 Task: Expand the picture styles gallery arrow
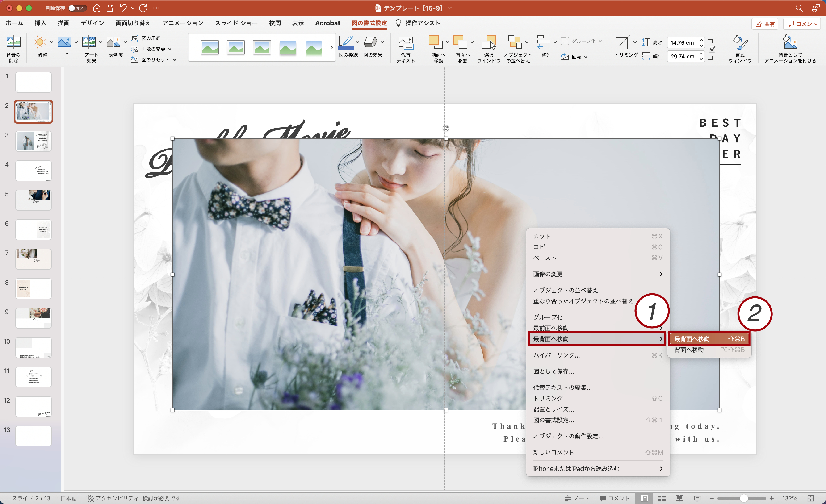(x=331, y=47)
